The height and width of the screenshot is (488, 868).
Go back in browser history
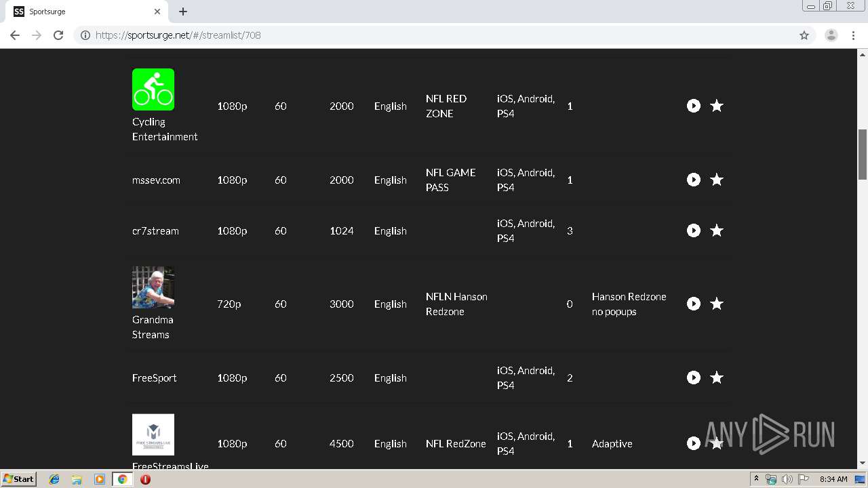[15, 35]
